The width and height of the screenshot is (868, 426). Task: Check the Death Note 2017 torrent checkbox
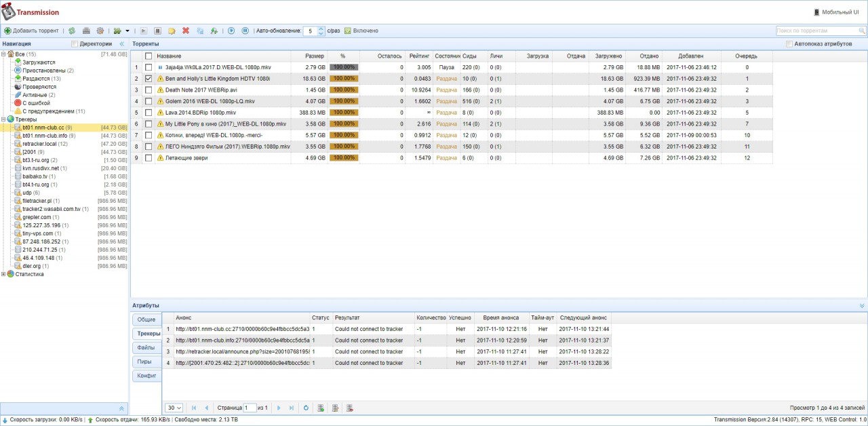(149, 90)
